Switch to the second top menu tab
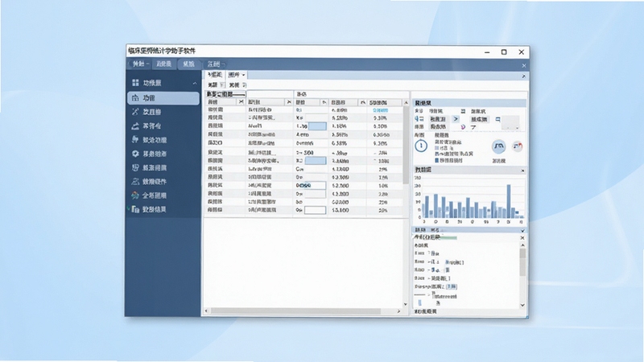 (164, 64)
